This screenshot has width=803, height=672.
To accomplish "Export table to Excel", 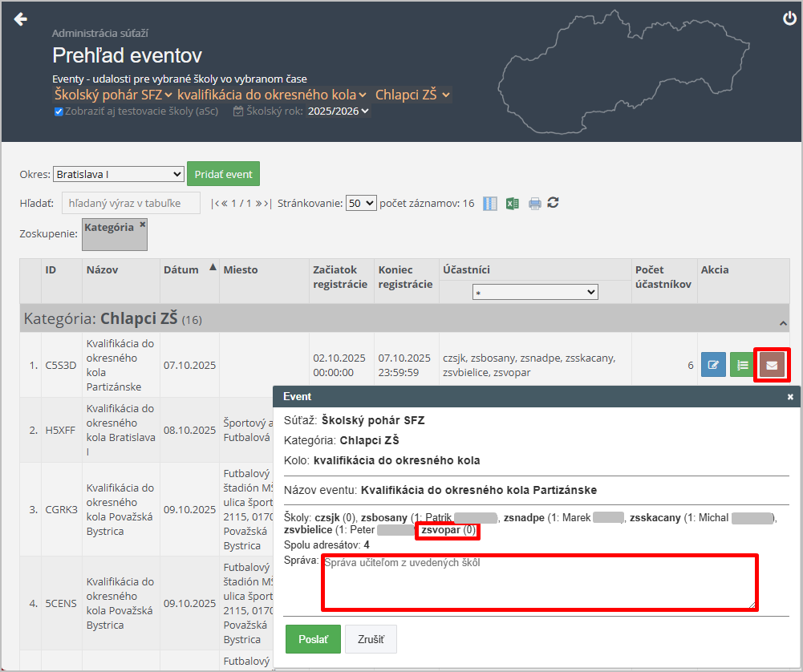I will tap(512, 204).
